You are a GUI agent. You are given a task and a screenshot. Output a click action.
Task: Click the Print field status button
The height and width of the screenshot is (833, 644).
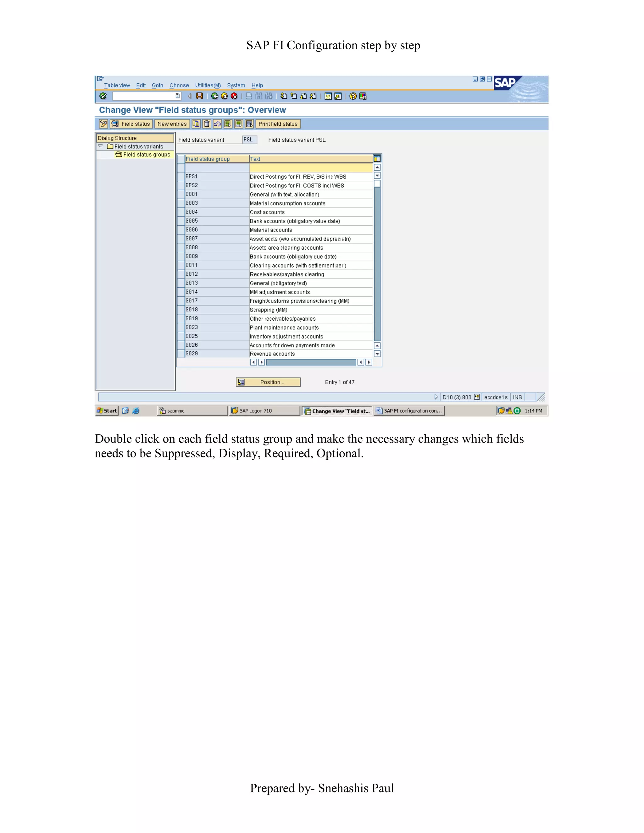278,124
